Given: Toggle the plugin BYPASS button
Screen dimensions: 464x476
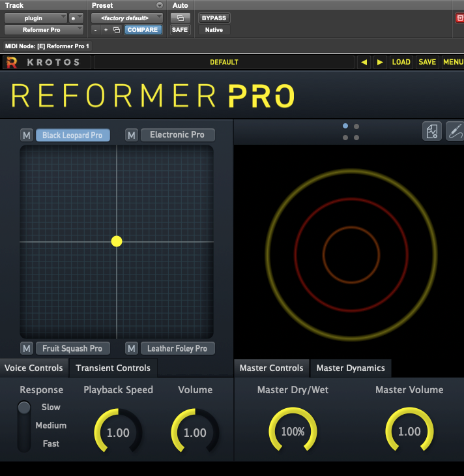Looking at the screenshot, I should click(214, 18).
